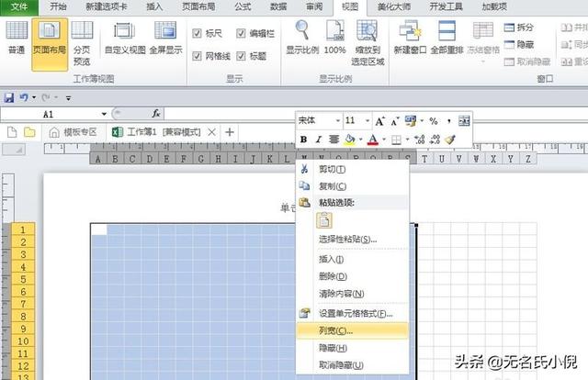Select the Format Painter brush icon
The width and height of the screenshot is (588, 380).
point(450,140)
